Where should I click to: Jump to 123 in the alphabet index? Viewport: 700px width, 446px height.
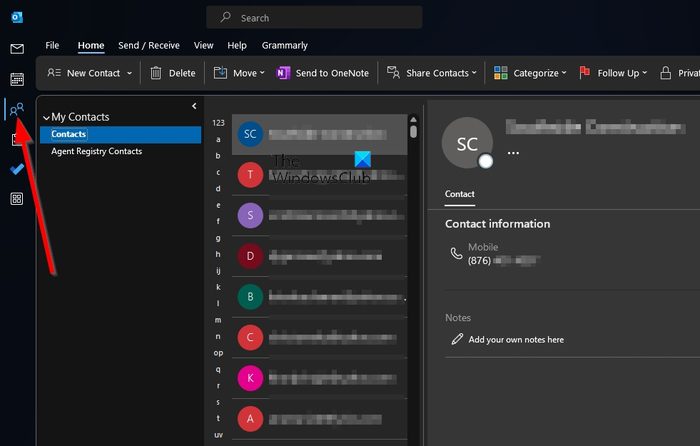coord(218,123)
